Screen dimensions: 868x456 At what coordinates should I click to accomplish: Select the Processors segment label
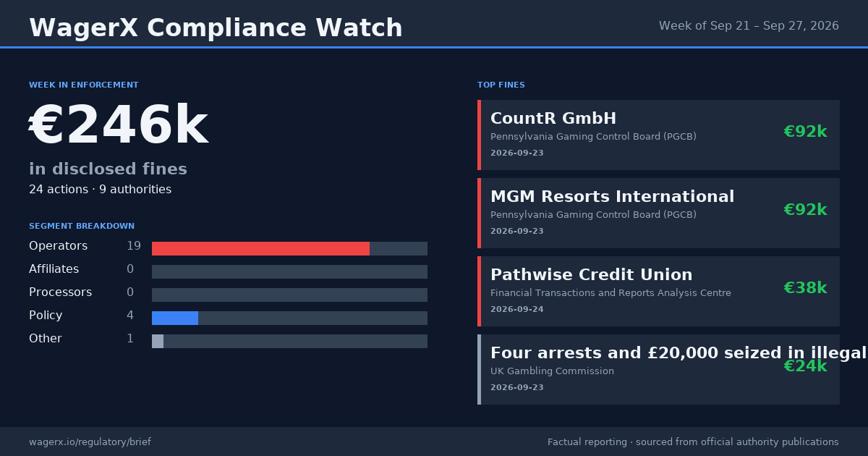coord(60,292)
